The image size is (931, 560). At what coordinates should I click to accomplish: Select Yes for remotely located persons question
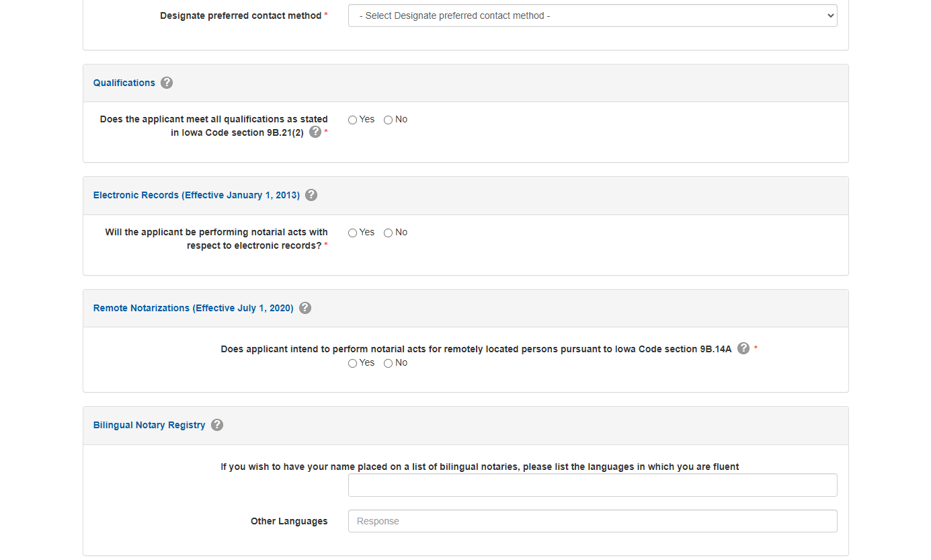point(353,363)
